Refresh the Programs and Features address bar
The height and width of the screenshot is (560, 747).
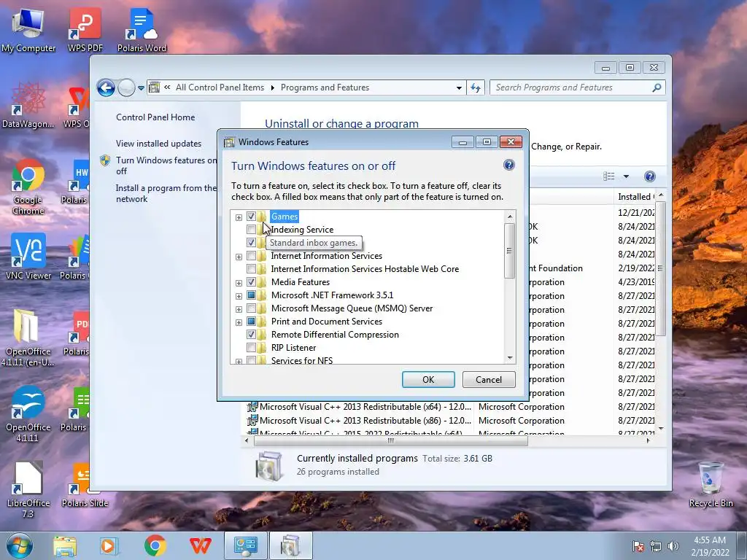(476, 87)
